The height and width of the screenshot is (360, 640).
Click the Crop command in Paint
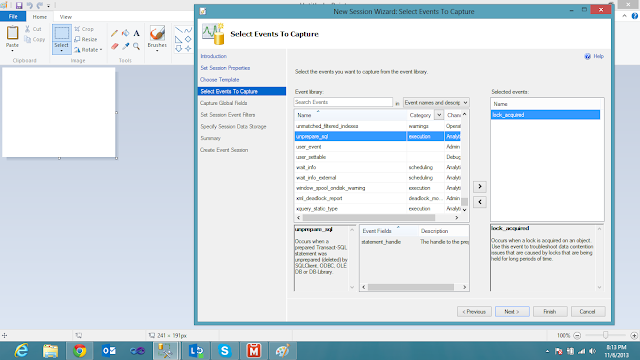(84, 29)
